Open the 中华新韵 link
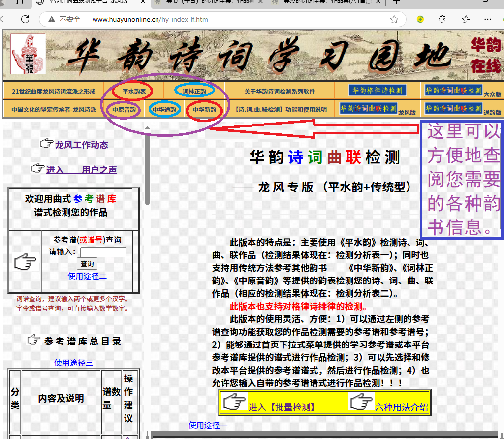The width and height of the screenshot is (504, 439). [x=204, y=110]
